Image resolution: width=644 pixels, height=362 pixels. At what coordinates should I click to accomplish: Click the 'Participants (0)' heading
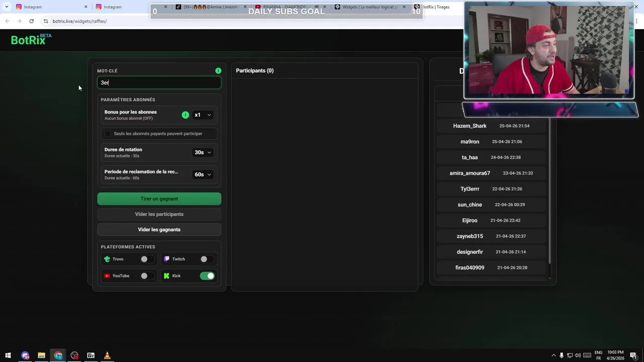255,71
